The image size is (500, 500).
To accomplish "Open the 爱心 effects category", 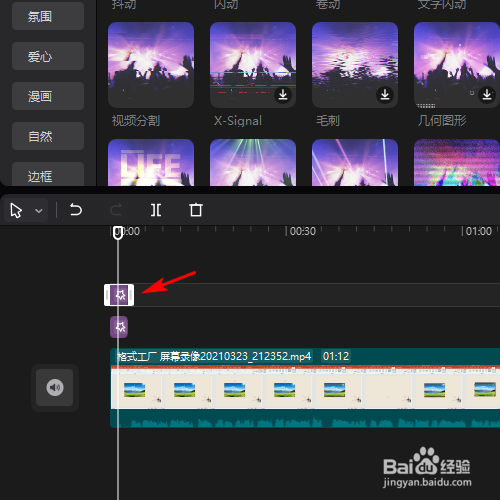I will click(48, 56).
